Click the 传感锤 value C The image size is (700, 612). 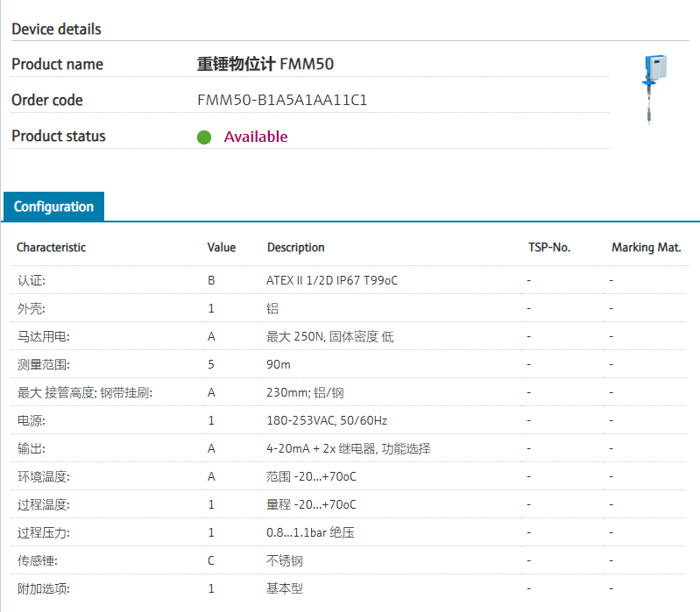click(211, 561)
